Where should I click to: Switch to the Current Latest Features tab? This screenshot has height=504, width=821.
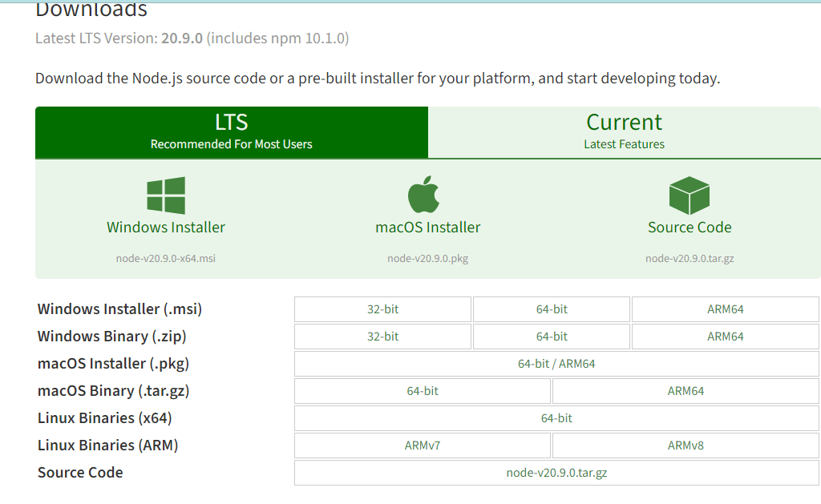point(624,132)
